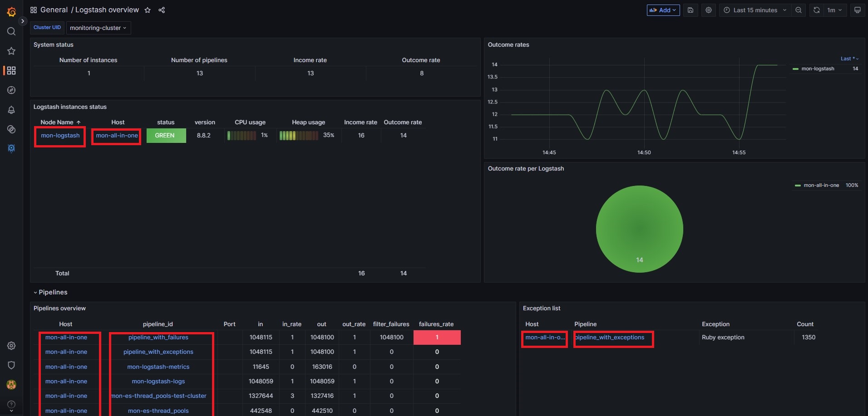The width and height of the screenshot is (868, 416).
Task: Open Alerting via the bell sidebar icon
Action: coord(11,110)
